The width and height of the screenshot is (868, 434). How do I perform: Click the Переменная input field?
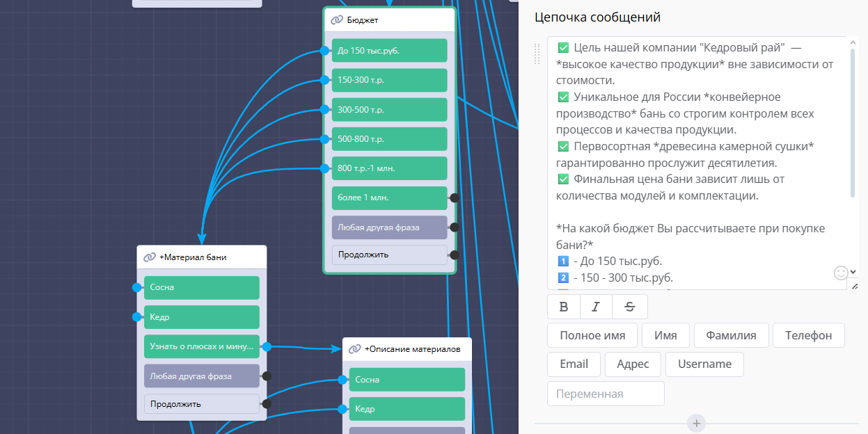(606, 394)
